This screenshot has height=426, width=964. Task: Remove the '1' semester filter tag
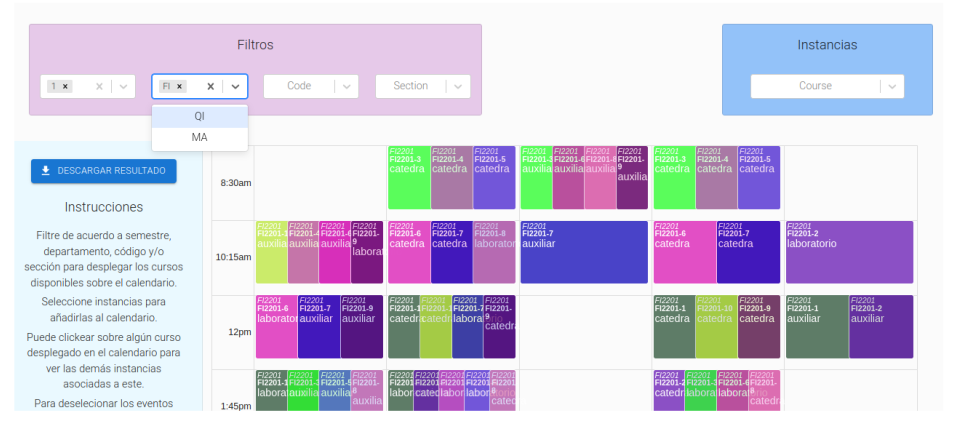66,87
